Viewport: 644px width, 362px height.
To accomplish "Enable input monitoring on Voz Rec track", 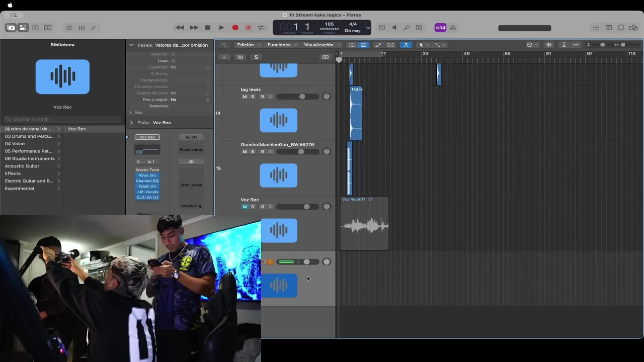I will (x=270, y=207).
